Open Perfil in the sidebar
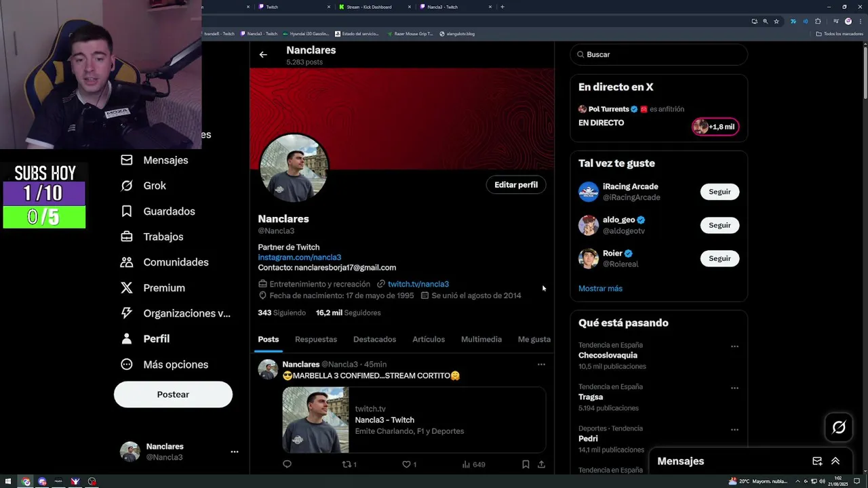The image size is (868, 488). (x=145, y=339)
